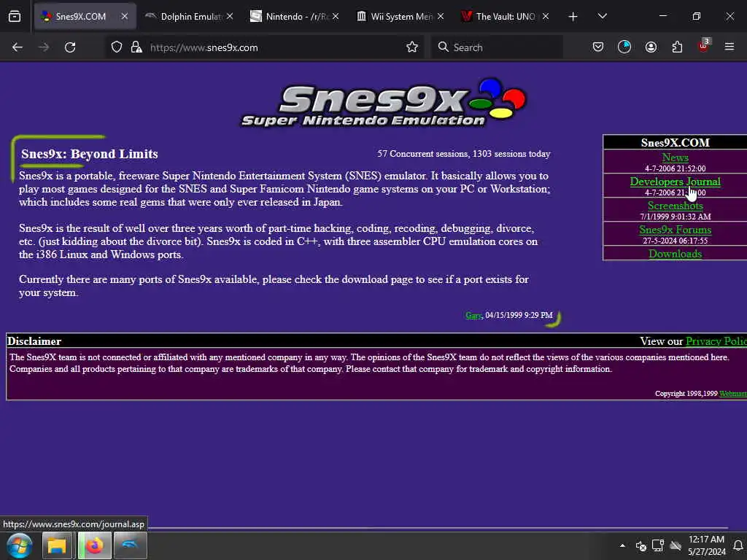Show hidden tray icons arrow
The image size is (747, 560).
coord(622,545)
